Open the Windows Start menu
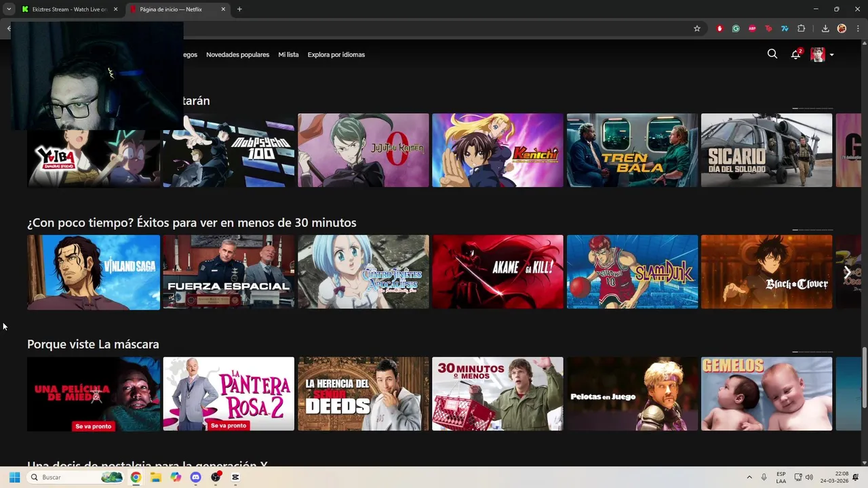 [14, 477]
